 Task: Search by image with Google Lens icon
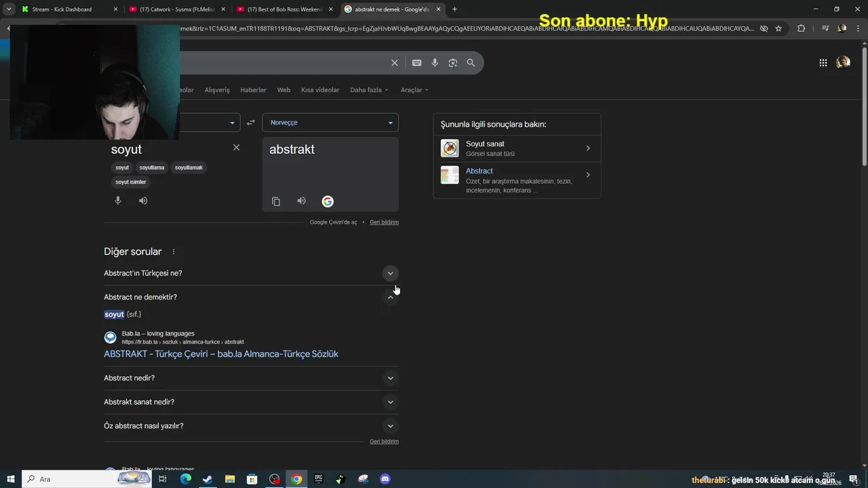(452, 62)
